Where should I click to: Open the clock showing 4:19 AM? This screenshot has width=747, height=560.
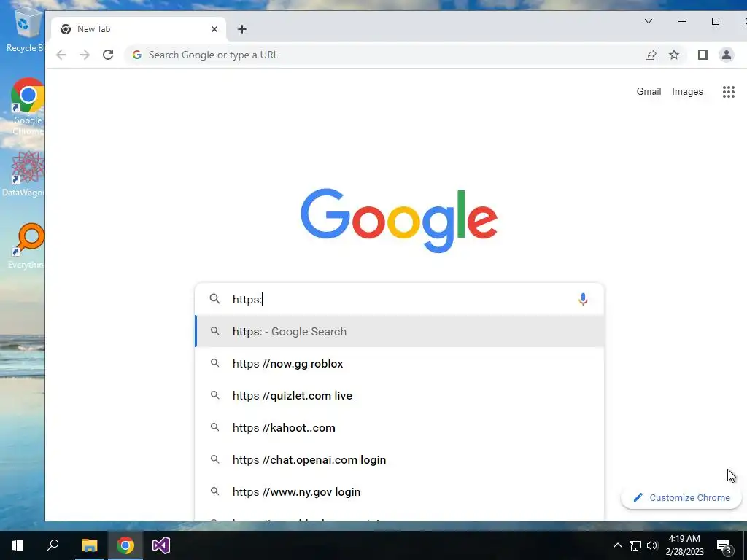(684, 545)
